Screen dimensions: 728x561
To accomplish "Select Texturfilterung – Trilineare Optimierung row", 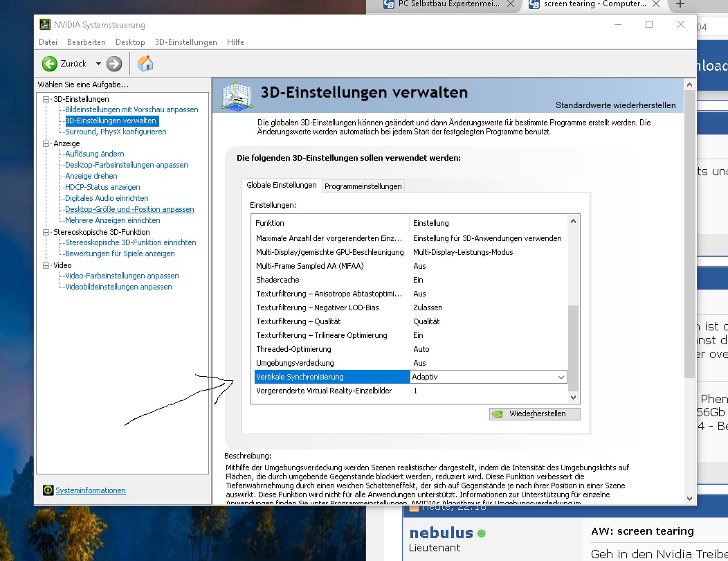I will (x=410, y=336).
